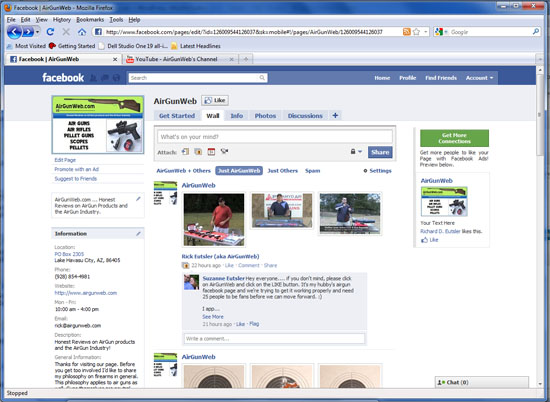Screen dimensions: 550x402
Task: Edit the AirGunWeb.com blurb with pencil icon
Action: click(138, 199)
